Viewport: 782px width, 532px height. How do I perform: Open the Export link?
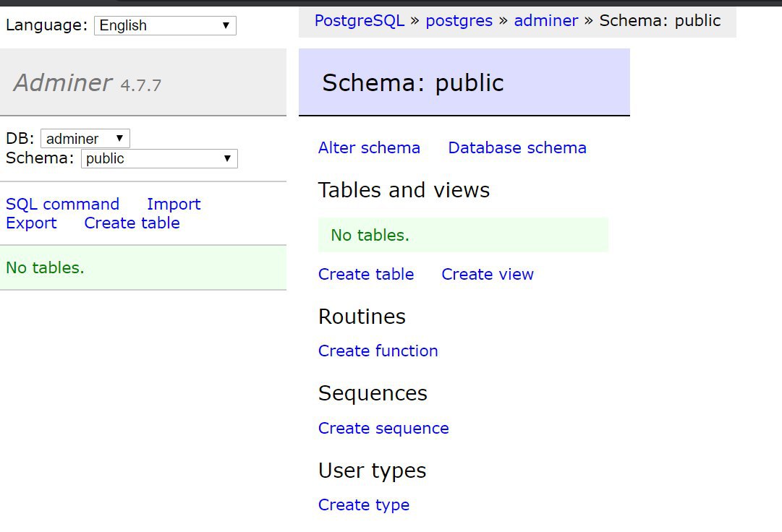pyautogui.click(x=31, y=223)
